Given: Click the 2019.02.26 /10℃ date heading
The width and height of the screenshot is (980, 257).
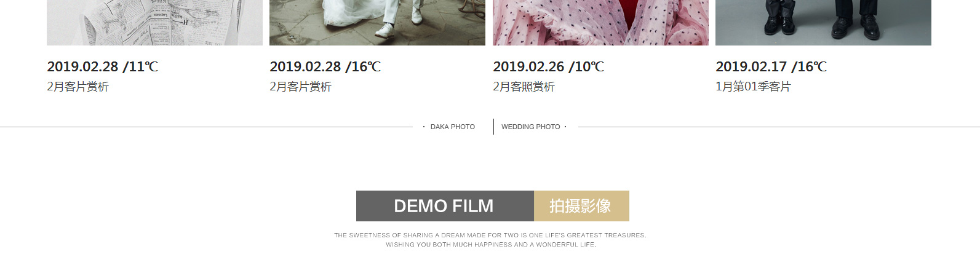Looking at the screenshot, I should (549, 66).
